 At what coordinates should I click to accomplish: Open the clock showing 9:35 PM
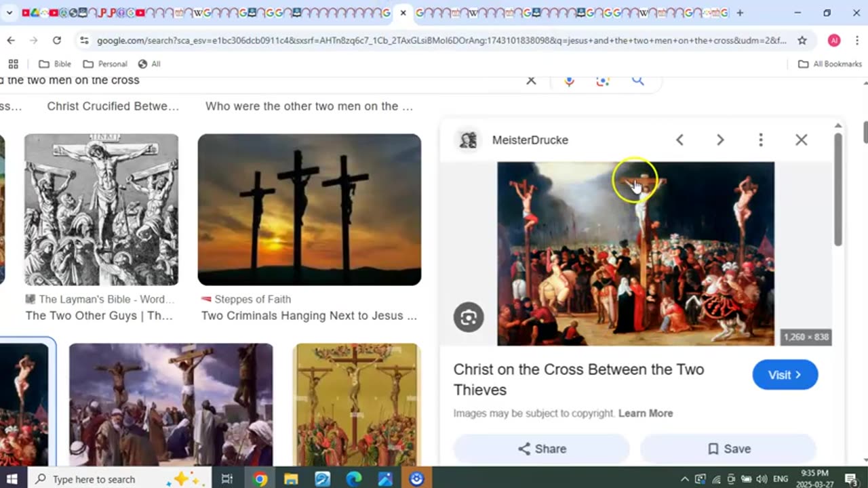pos(814,479)
